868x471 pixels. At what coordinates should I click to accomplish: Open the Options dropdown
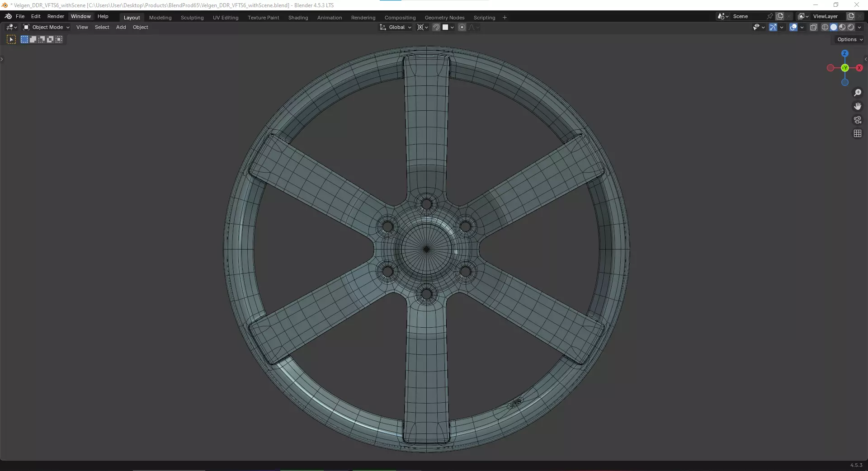850,39
